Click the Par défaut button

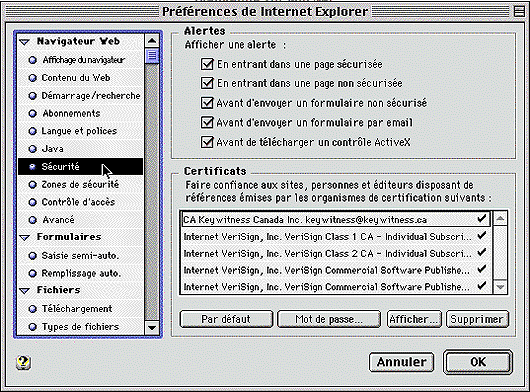tap(226, 319)
